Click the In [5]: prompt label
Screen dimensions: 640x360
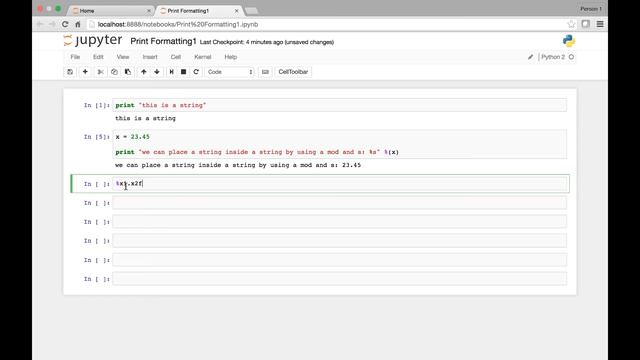point(96,137)
